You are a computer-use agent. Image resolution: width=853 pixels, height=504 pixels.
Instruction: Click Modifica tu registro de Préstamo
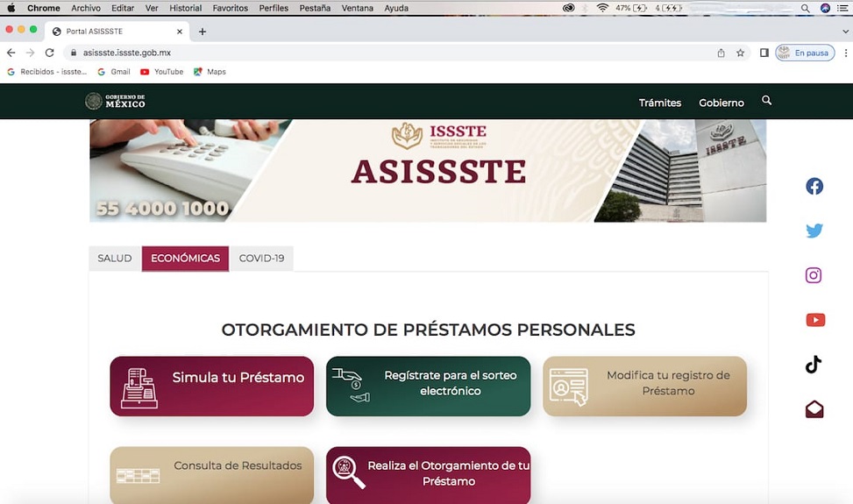pyautogui.click(x=644, y=387)
